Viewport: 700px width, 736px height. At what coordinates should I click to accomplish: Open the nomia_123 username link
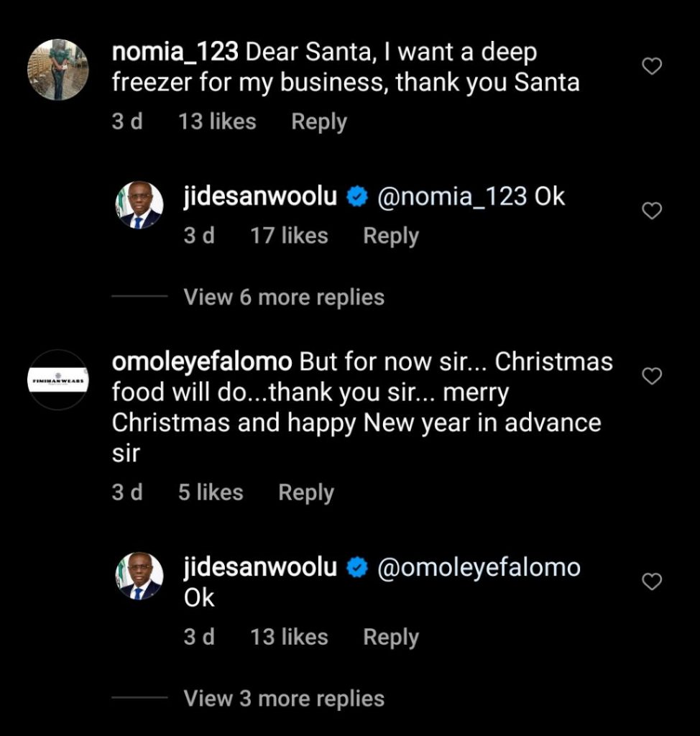tap(176, 52)
